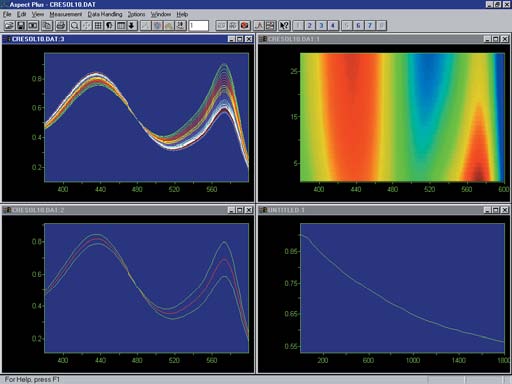Click the grid display icon
Screen dimensions: 512x384
click(98, 26)
